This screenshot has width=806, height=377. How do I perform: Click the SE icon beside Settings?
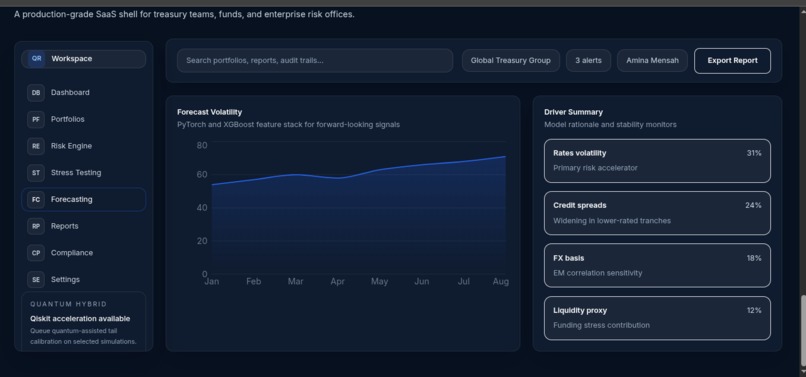[x=36, y=280]
